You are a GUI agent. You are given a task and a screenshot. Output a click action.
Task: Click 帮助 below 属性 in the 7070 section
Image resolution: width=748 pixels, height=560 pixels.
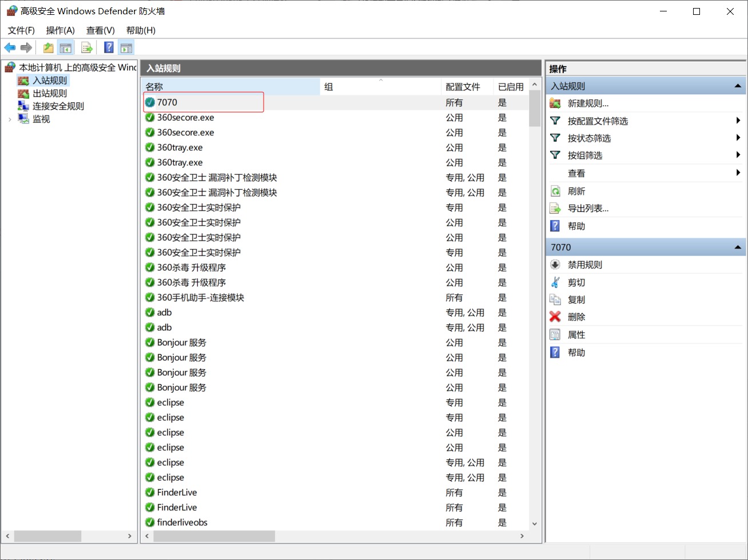coord(576,353)
